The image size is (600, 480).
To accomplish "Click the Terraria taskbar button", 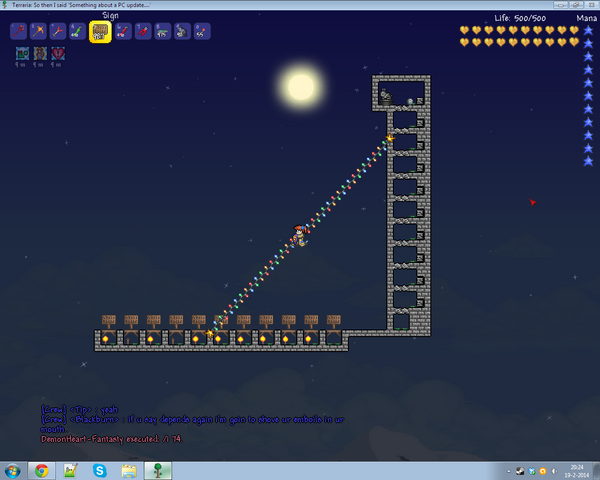I will click(x=158, y=470).
